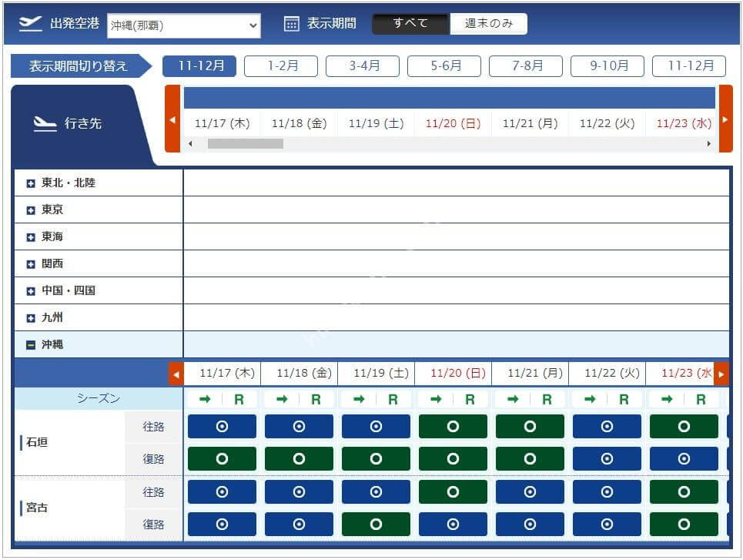Select 宮古 往路 availability on 11/23
Screen dimensions: 743x560
coord(684,491)
